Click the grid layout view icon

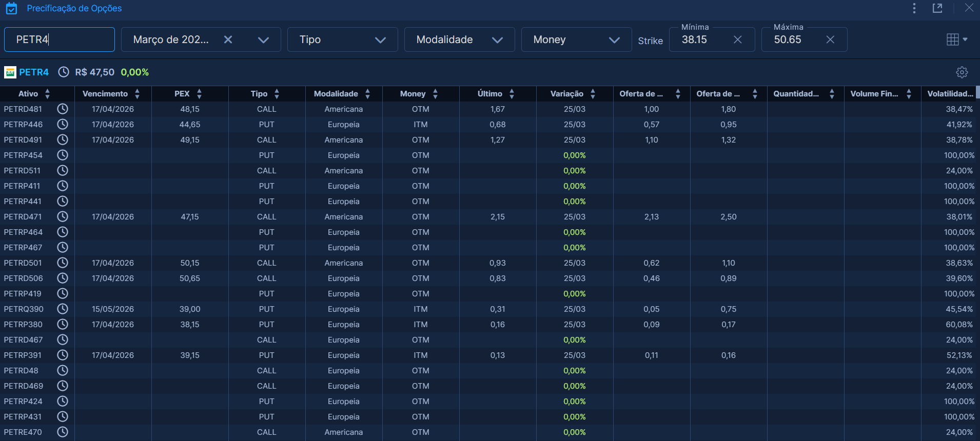pos(953,39)
